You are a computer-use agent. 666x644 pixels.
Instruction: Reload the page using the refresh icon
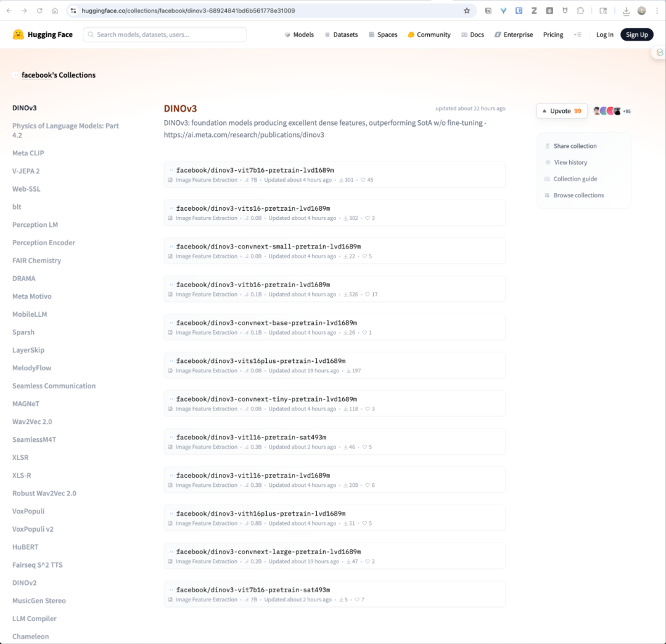click(x=39, y=10)
